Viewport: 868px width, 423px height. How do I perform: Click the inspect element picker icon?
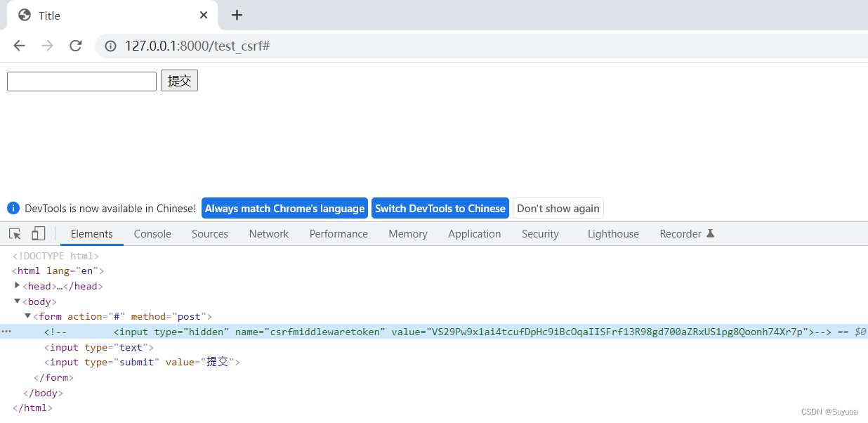[x=15, y=234]
